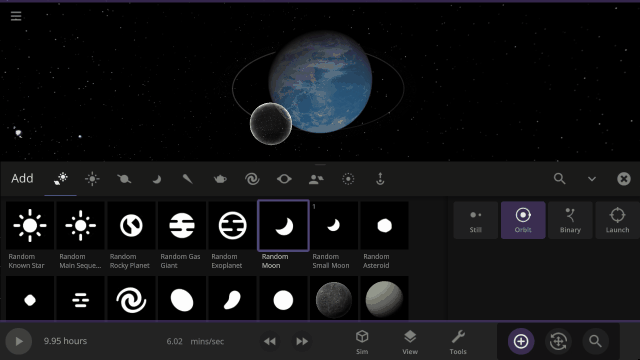The image size is (640, 360).
Task: Choose the oval ellipsoid object icon
Action: tap(182, 298)
